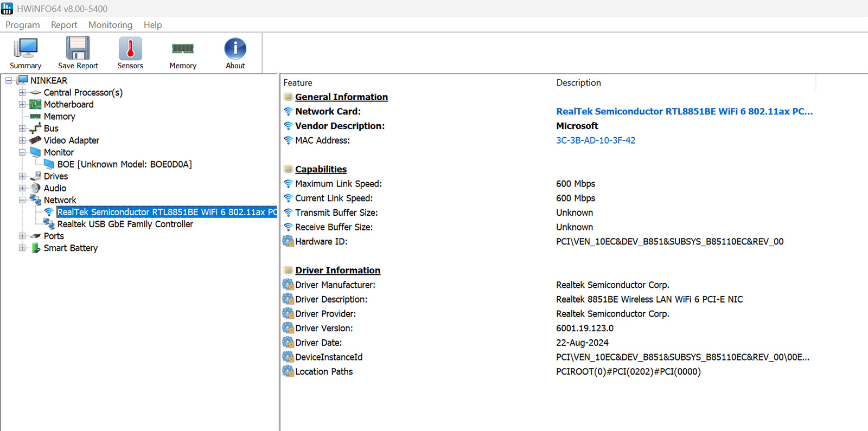Click the RealTek RTL8851BE network card link
Viewport: 868px width, 431px height.
click(x=684, y=112)
